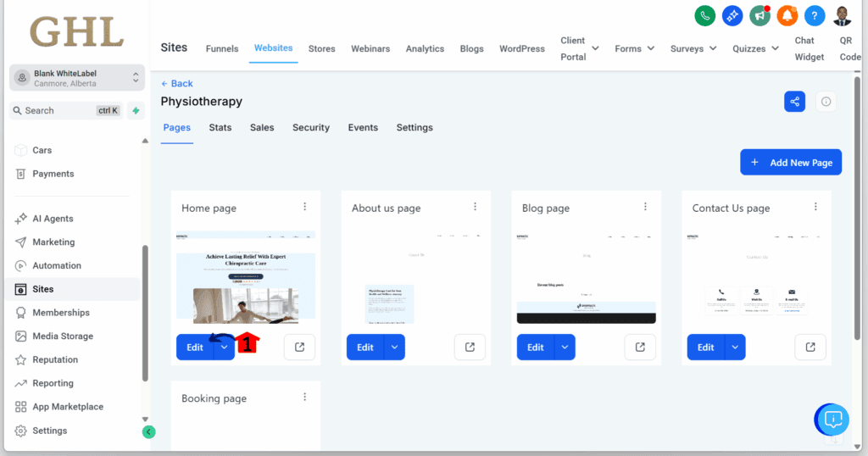868x456 pixels.
Task: Expand Contact Us page Edit dropdown arrow
Action: pyautogui.click(x=735, y=347)
